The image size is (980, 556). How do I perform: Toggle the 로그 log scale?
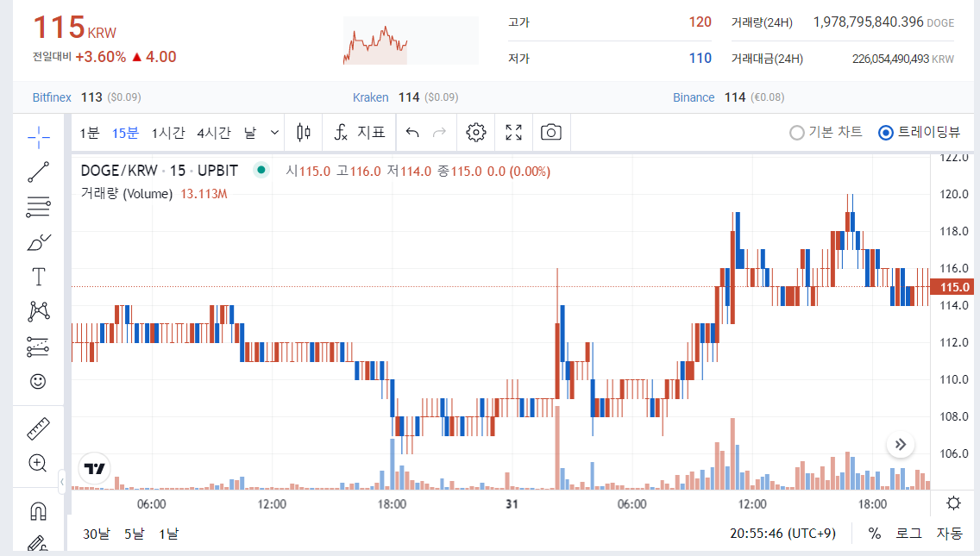coord(908,534)
